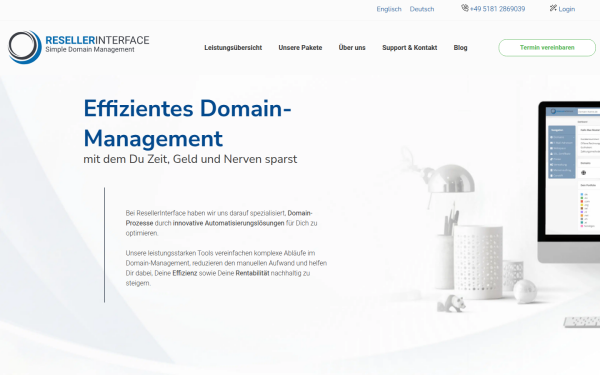Open the Blog page
Image resolution: width=600 pixels, height=375 pixels.
point(460,47)
